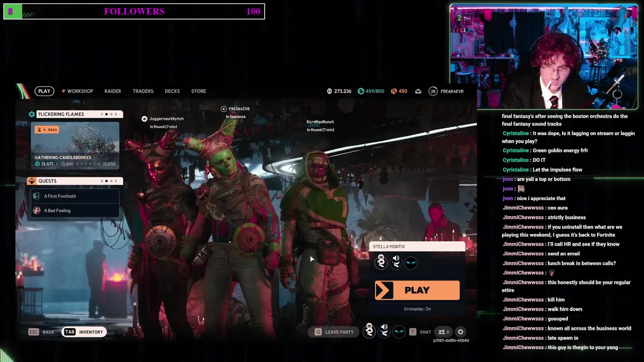Open the PLAY tab
Viewport: 644px width, 362px height.
pos(44,91)
